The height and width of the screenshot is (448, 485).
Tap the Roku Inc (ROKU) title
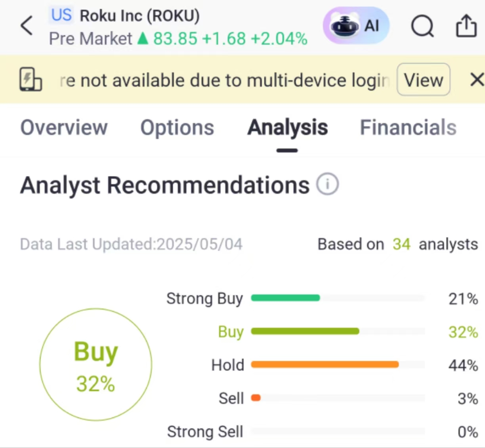tap(139, 16)
